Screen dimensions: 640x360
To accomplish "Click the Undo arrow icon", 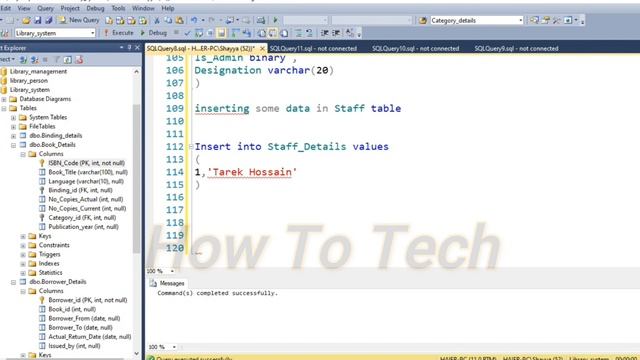I will (x=194, y=20).
